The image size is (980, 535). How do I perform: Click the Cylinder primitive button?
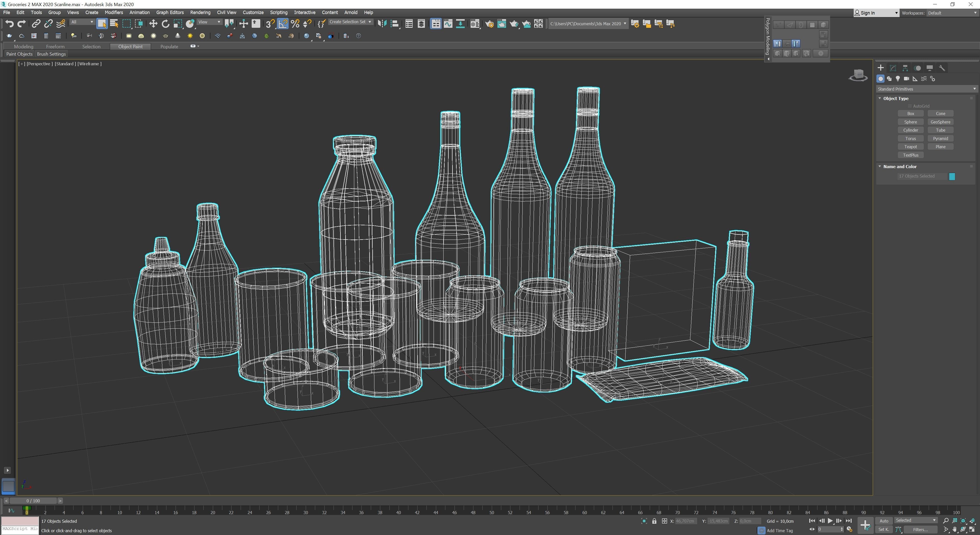coord(910,130)
